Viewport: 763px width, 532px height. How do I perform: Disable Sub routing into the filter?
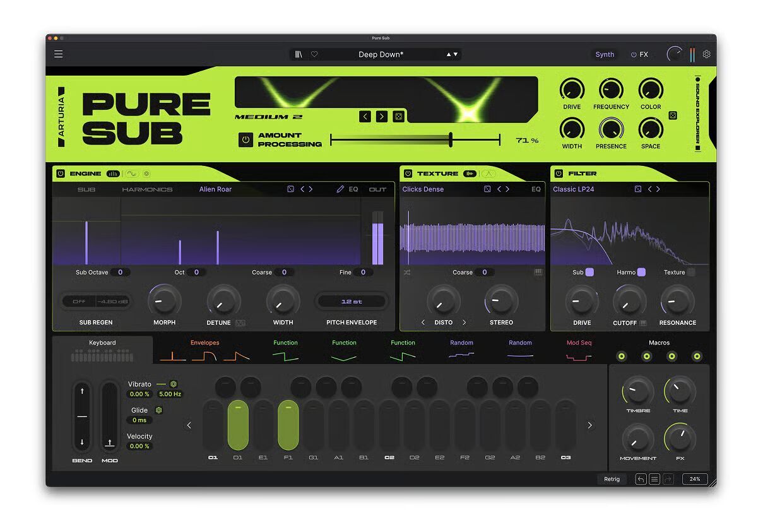coord(589,272)
